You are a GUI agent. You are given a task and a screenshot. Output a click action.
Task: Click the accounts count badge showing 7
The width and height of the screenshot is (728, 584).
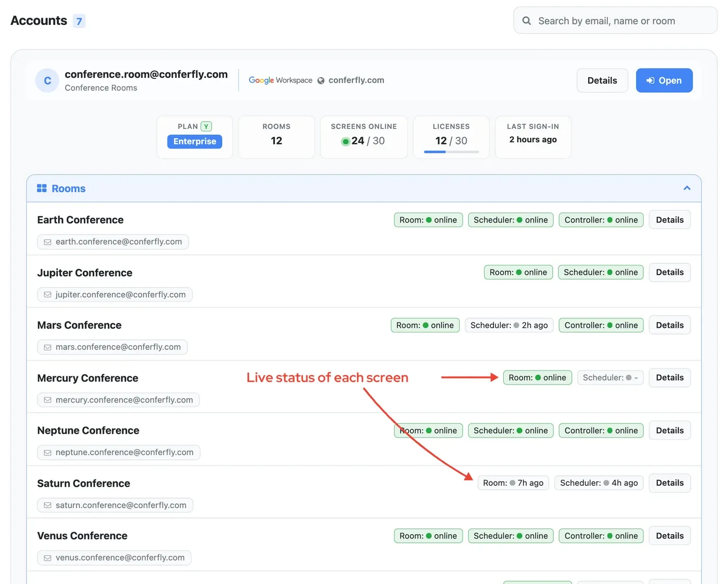click(x=79, y=21)
